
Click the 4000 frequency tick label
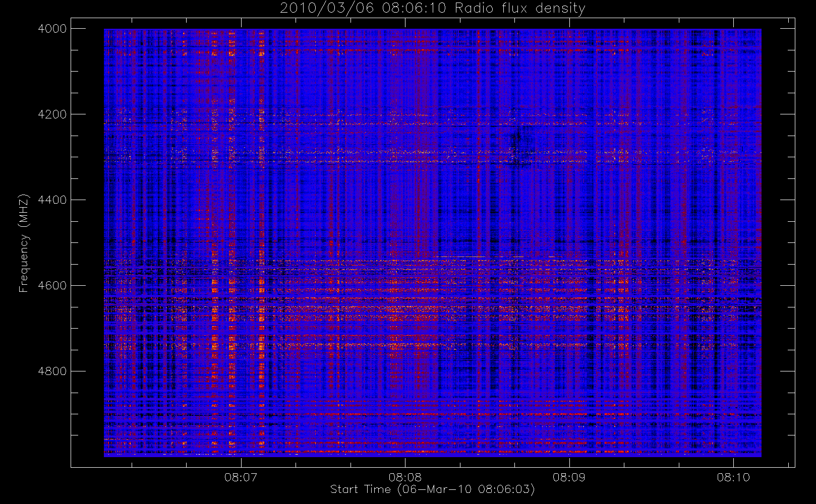pyautogui.click(x=52, y=29)
